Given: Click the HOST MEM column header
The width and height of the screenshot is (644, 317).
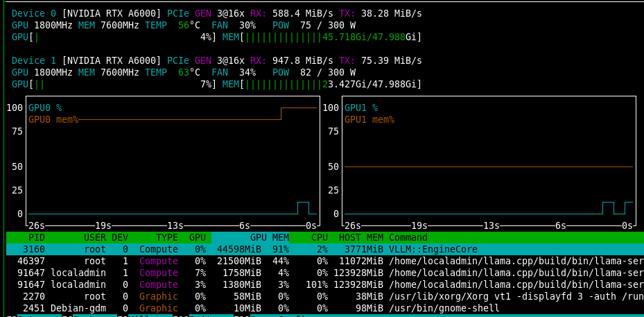Looking at the screenshot, I should (361, 237).
